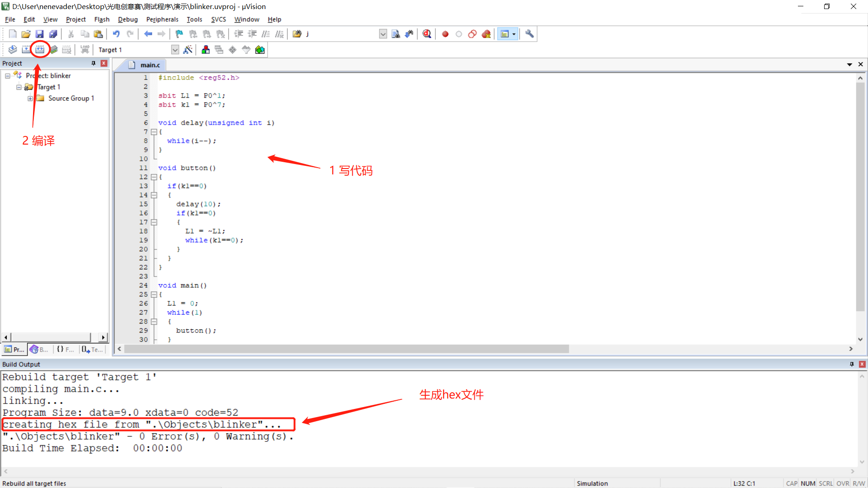Click the Comment selection icon
Image resolution: width=868 pixels, height=488 pixels.
coord(266,34)
